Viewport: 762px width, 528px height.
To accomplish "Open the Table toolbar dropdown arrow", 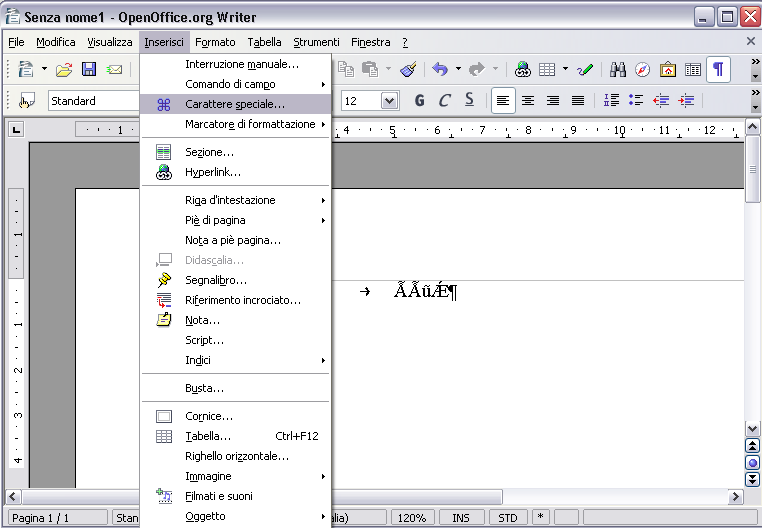I will [x=565, y=70].
